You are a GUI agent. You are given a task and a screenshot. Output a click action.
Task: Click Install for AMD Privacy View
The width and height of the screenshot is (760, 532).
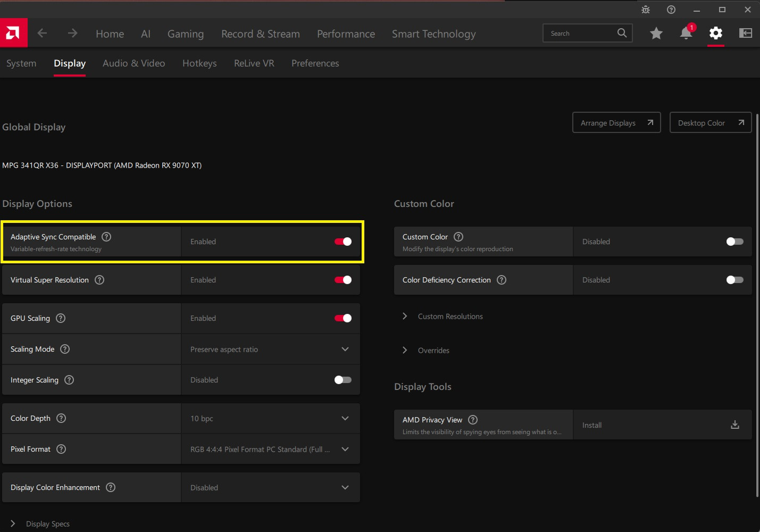(x=662, y=425)
